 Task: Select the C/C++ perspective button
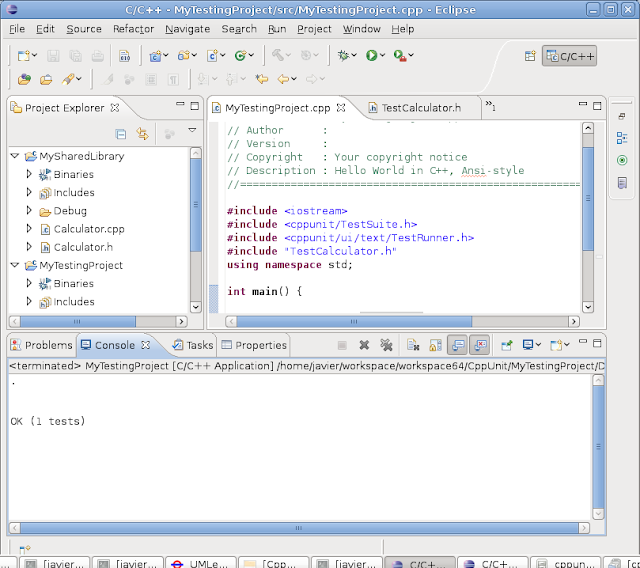point(570,56)
